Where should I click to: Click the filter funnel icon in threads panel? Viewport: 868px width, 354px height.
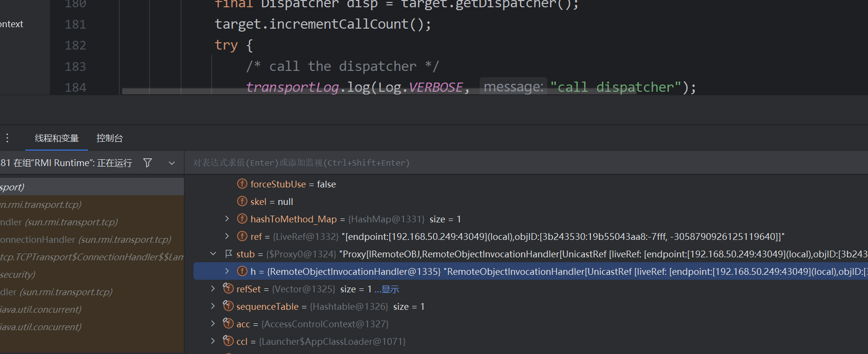[x=148, y=163]
